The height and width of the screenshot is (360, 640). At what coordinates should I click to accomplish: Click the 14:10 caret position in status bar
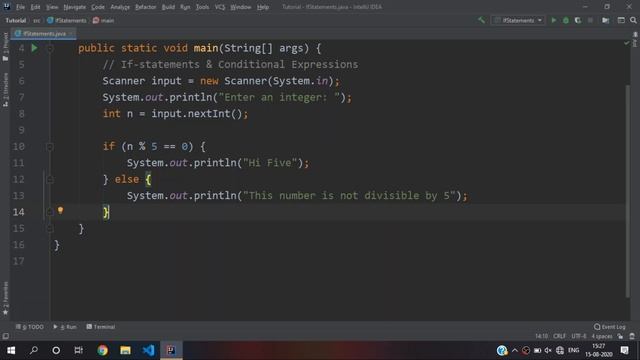[x=542, y=336]
